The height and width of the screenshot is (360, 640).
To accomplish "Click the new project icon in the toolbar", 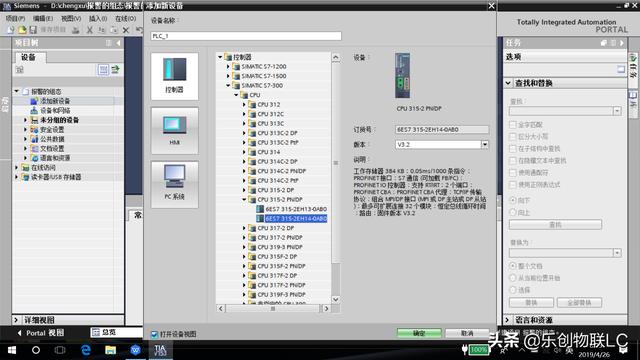I will point(10,30).
